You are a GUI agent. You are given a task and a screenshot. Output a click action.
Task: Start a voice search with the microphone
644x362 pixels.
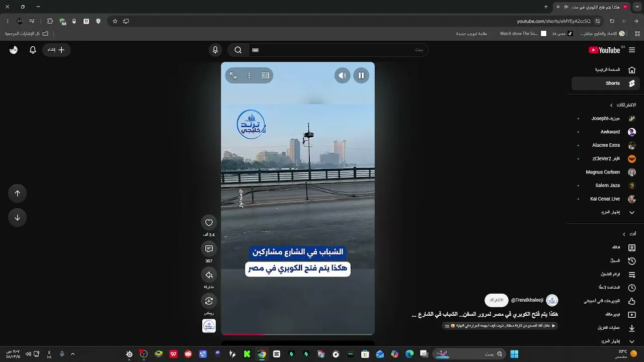point(215,50)
